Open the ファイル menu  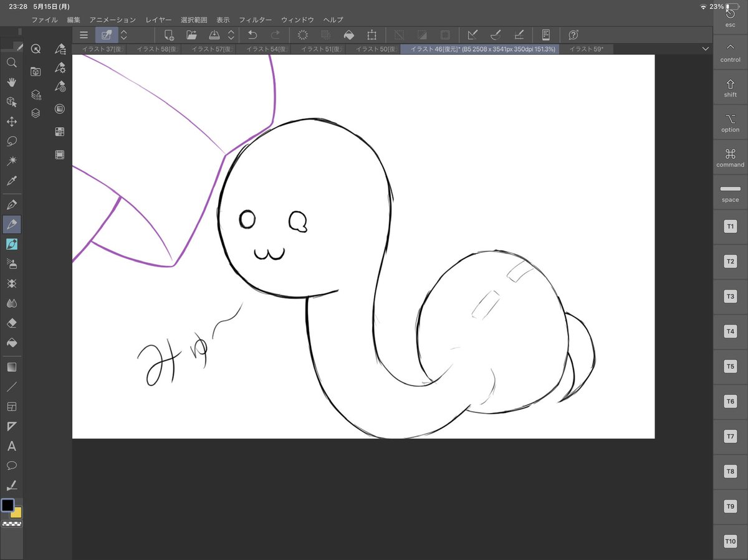coord(44,20)
